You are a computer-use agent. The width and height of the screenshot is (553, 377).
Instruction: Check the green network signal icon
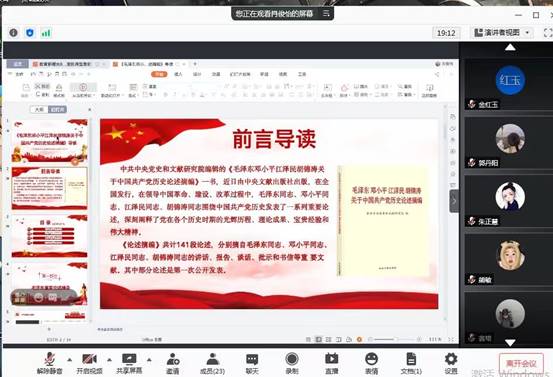pos(46,33)
